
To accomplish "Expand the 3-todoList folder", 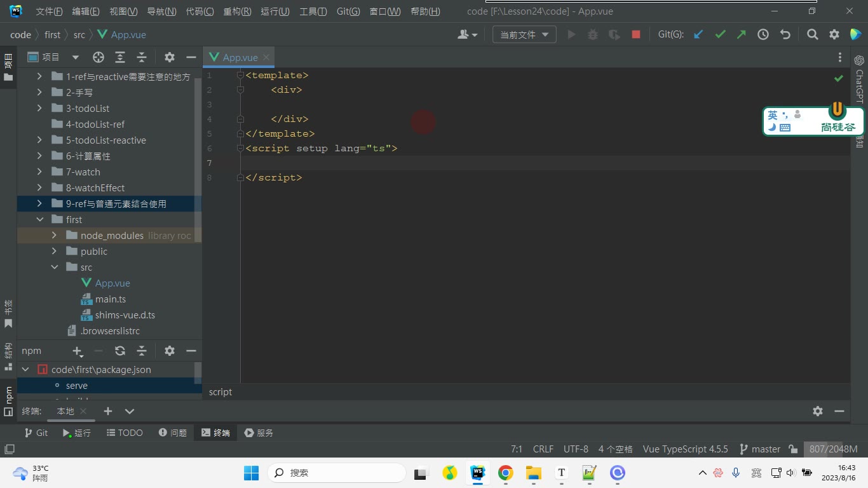I will coord(39,108).
